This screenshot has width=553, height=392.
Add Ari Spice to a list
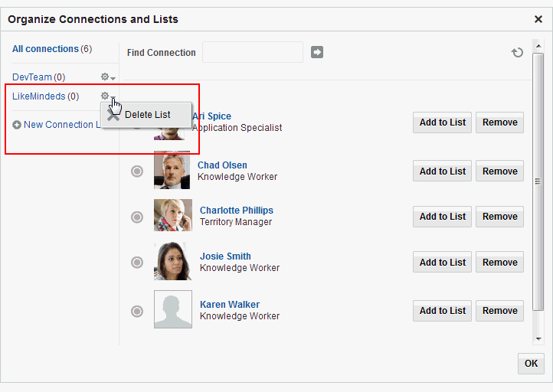[442, 122]
